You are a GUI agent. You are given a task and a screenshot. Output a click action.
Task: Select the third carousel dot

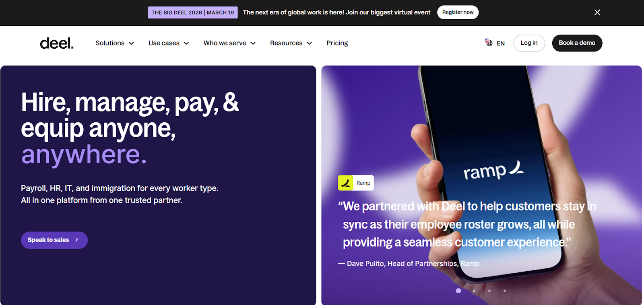coord(489,291)
